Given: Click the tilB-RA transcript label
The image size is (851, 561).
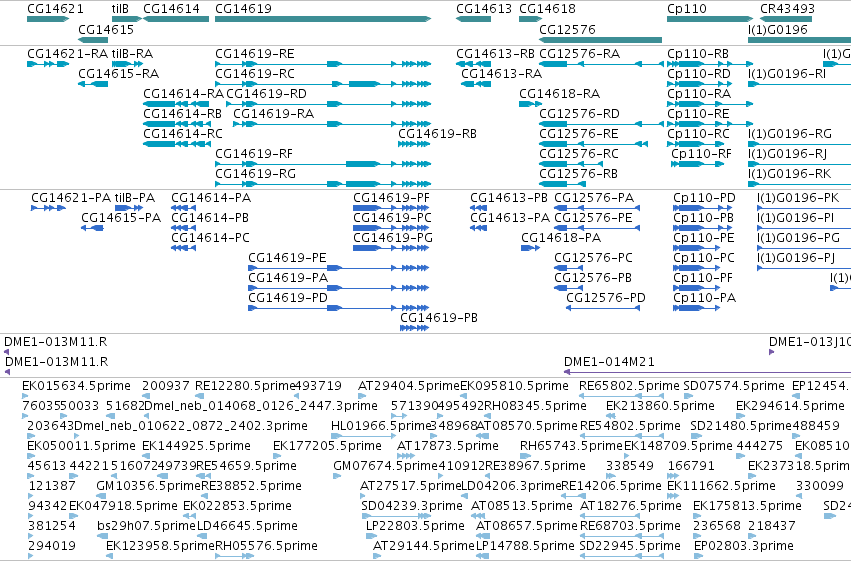Looking at the screenshot, I should tap(132, 54).
